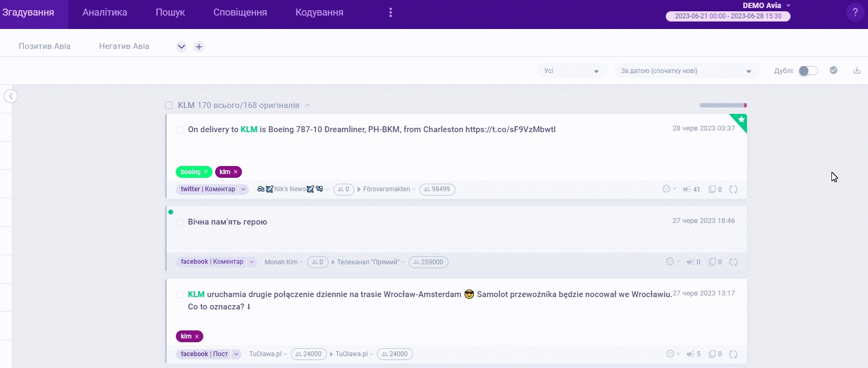Screen dimensions: 868x368
Task: Toggle the Дублі switch
Action: tap(808, 71)
